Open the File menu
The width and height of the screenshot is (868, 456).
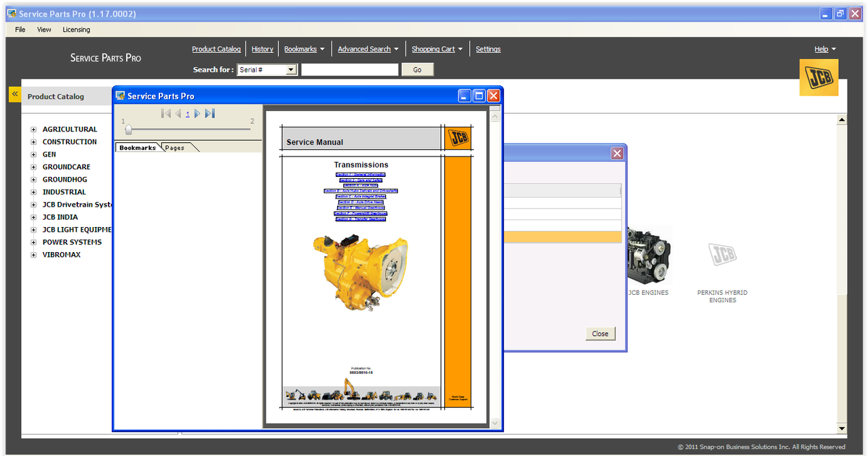coord(20,30)
